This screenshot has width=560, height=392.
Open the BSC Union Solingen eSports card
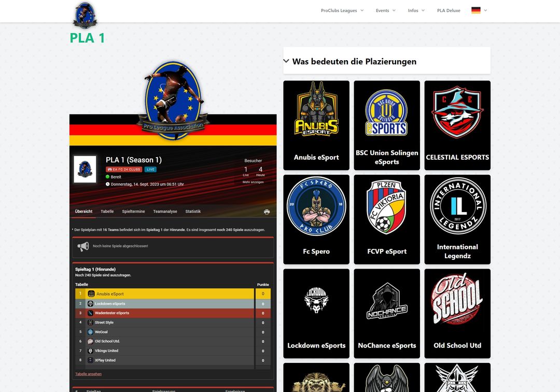387,125
